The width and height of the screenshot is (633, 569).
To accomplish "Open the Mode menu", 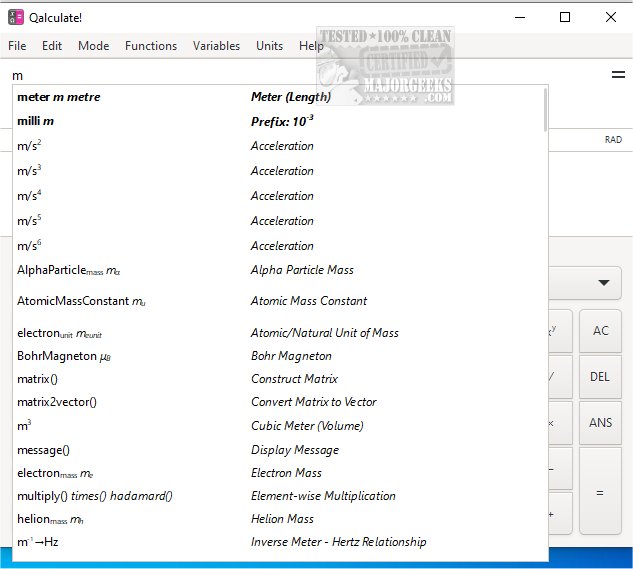I will [93, 46].
